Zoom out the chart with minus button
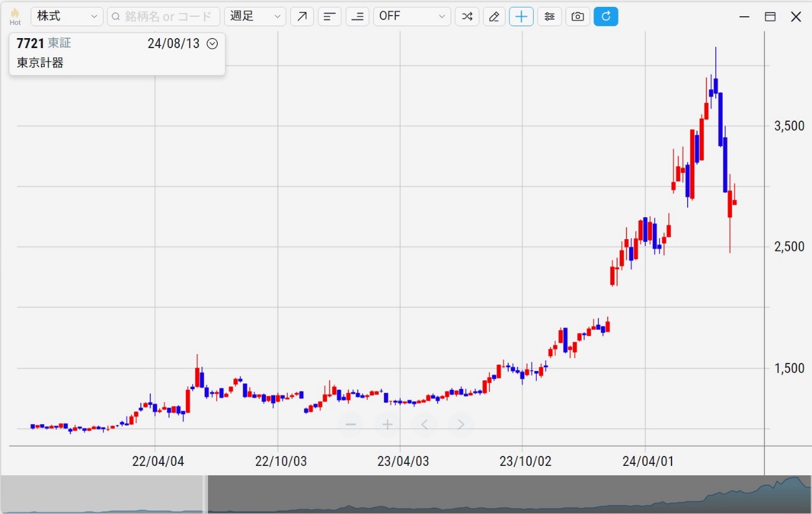Image resolution: width=812 pixels, height=514 pixels. (351, 425)
